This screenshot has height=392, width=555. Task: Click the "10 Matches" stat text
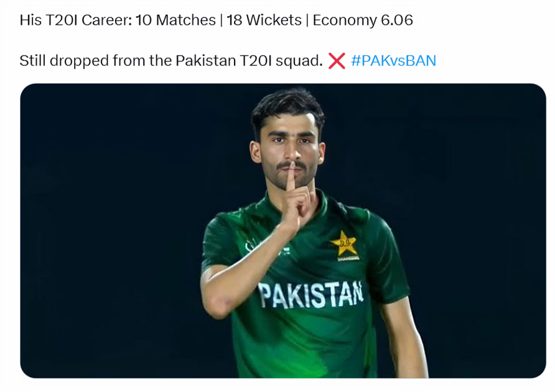click(x=175, y=20)
